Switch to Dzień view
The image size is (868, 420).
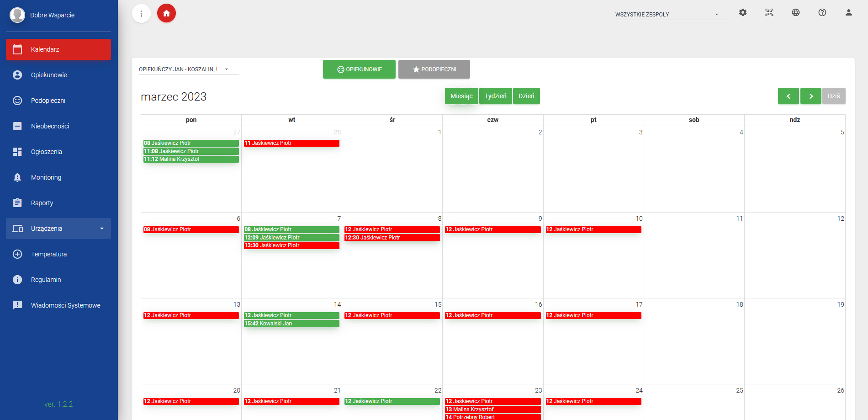526,96
